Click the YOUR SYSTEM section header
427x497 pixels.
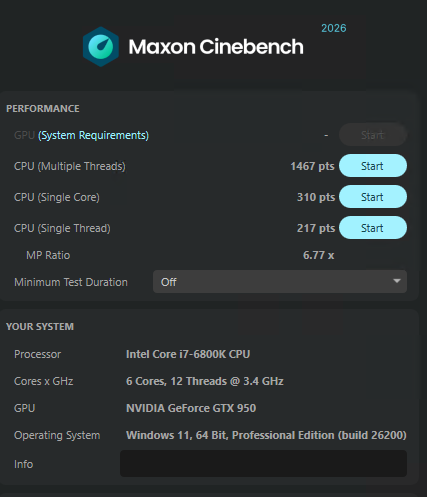(x=40, y=327)
